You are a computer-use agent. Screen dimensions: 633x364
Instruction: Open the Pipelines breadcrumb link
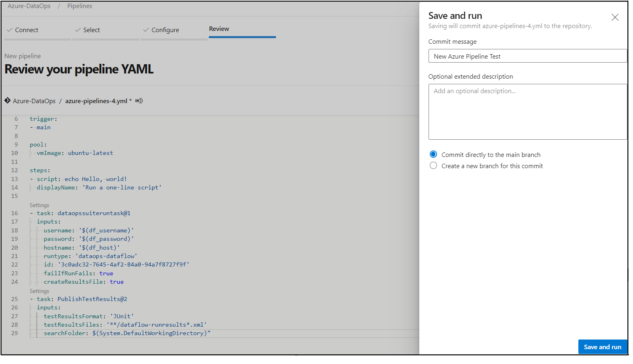click(80, 6)
